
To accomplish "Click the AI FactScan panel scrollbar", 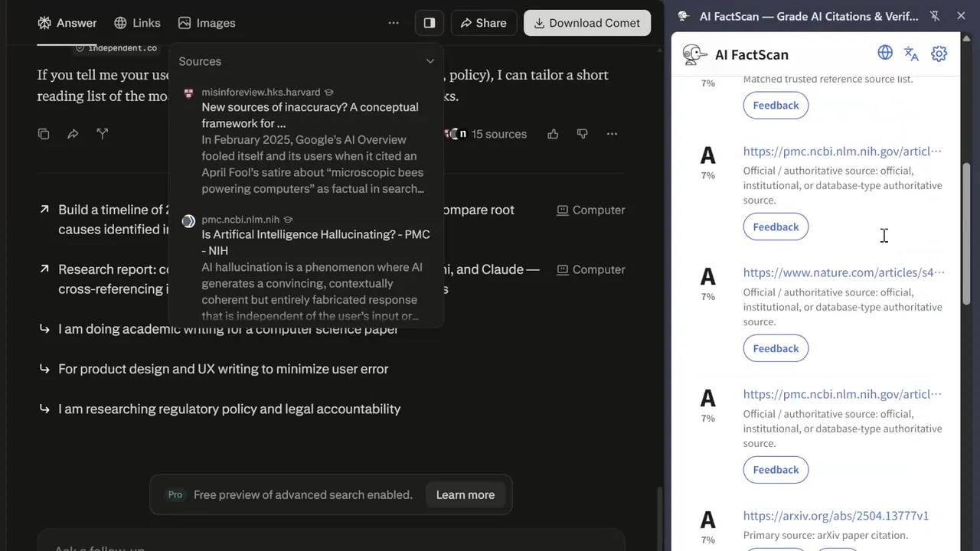I will (966, 233).
